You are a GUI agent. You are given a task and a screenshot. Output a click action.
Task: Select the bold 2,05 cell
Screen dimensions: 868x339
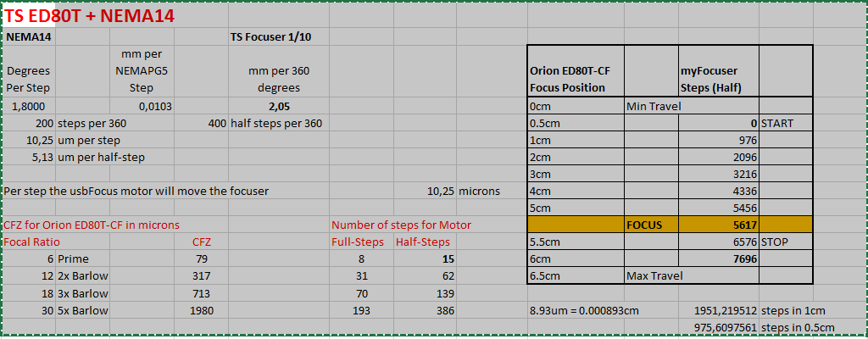(x=278, y=107)
